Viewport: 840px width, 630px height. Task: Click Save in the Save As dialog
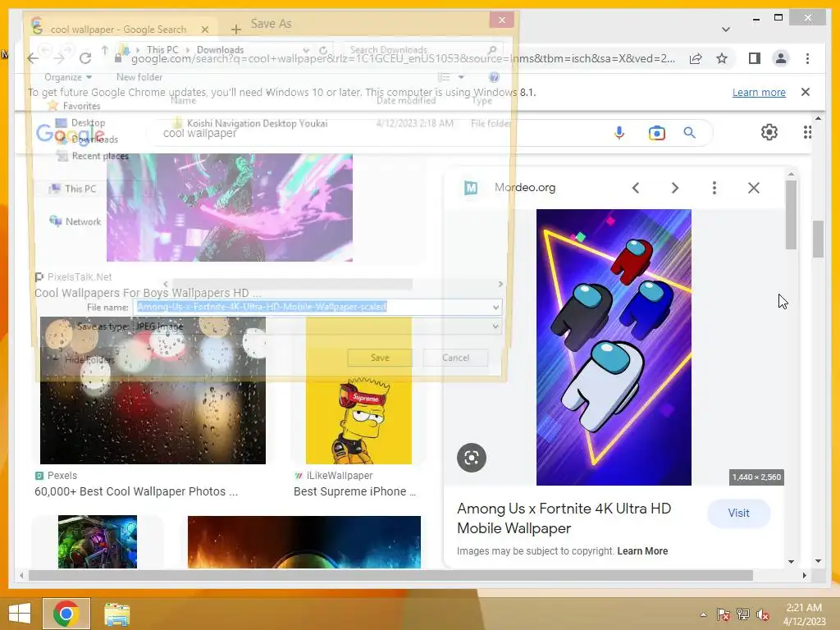click(380, 358)
